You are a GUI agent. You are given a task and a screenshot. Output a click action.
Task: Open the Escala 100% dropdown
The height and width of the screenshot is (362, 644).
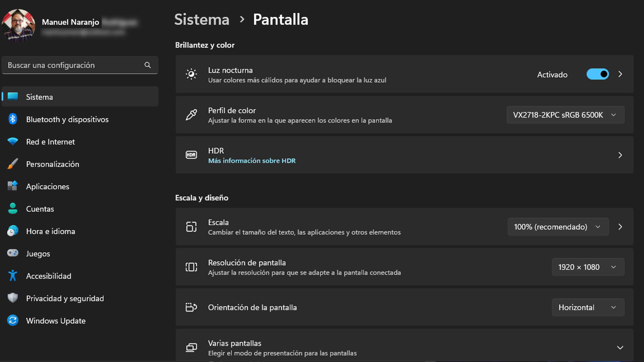[558, 227]
